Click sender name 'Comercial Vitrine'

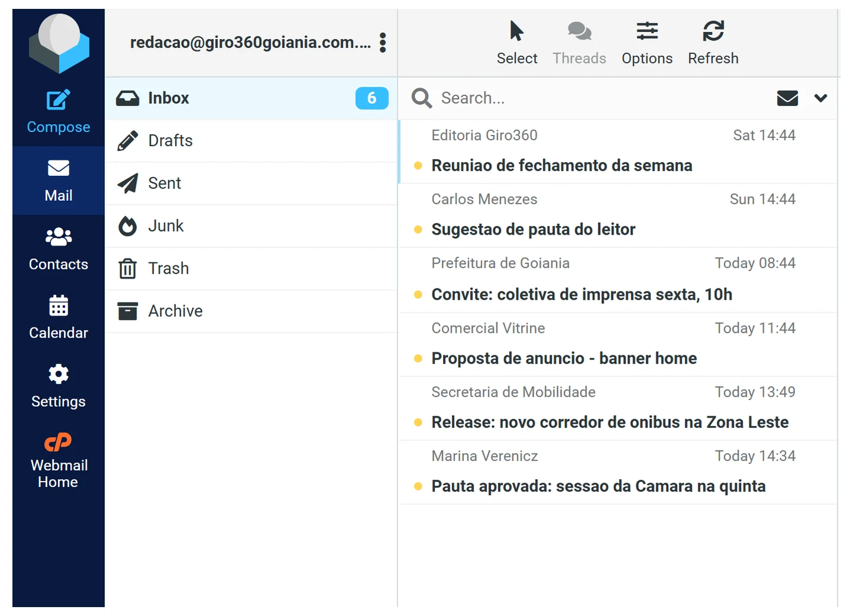pos(488,328)
